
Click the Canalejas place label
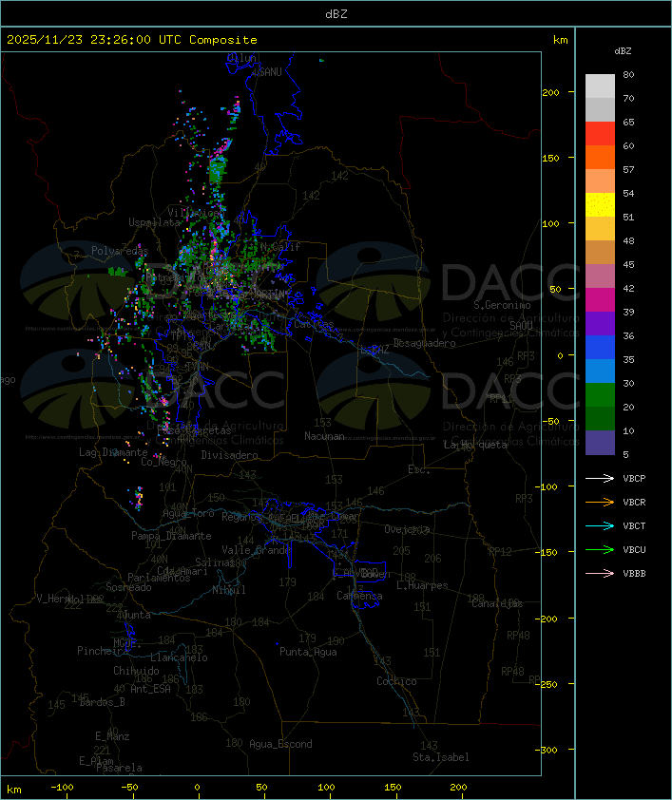click(x=497, y=603)
